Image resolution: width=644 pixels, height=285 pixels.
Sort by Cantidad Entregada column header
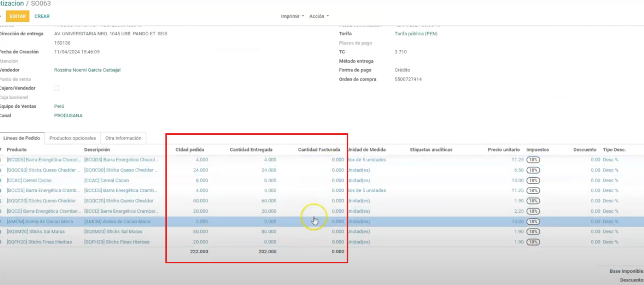pyautogui.click(x=251, y=150)
